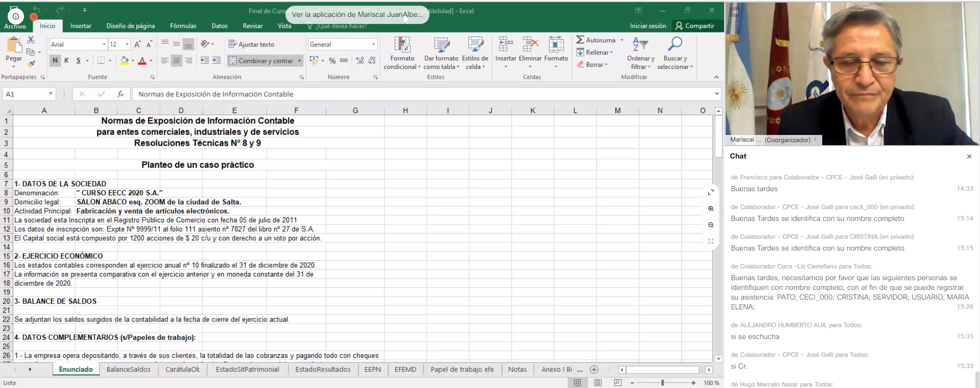The width and height of the screenshot is (980, 388).
Task: Collapse the ribbon with the chevron
Action: [716, 77]
